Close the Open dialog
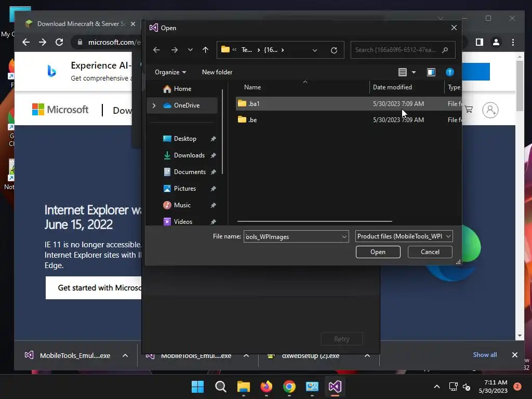532x399 pixels. (x=454, y=28)
